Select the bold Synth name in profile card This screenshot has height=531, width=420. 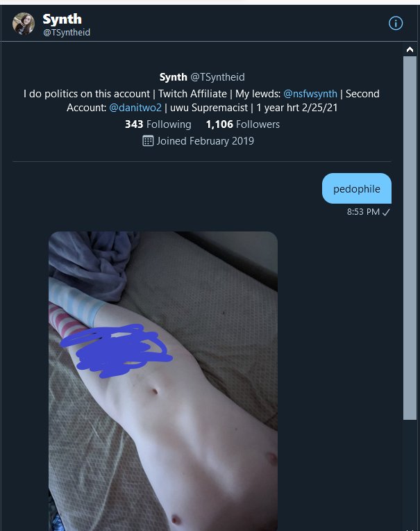[x=173, y=77]
